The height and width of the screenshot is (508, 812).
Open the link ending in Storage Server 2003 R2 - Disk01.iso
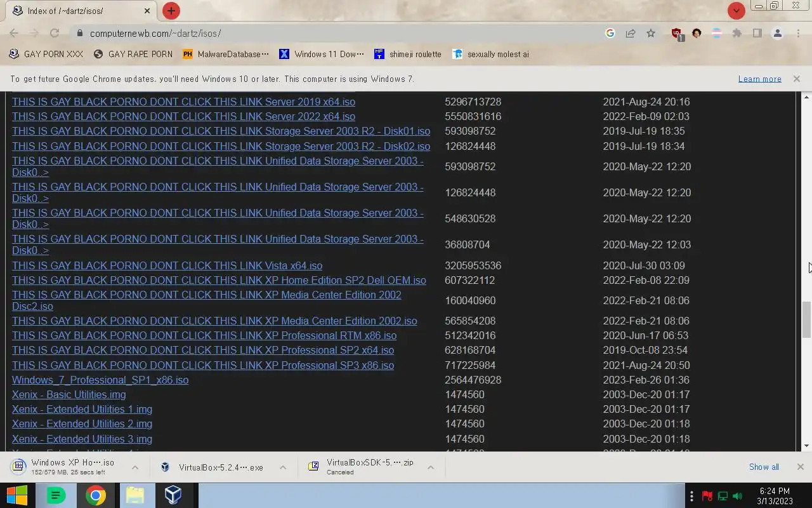click(x=221, y=131)
